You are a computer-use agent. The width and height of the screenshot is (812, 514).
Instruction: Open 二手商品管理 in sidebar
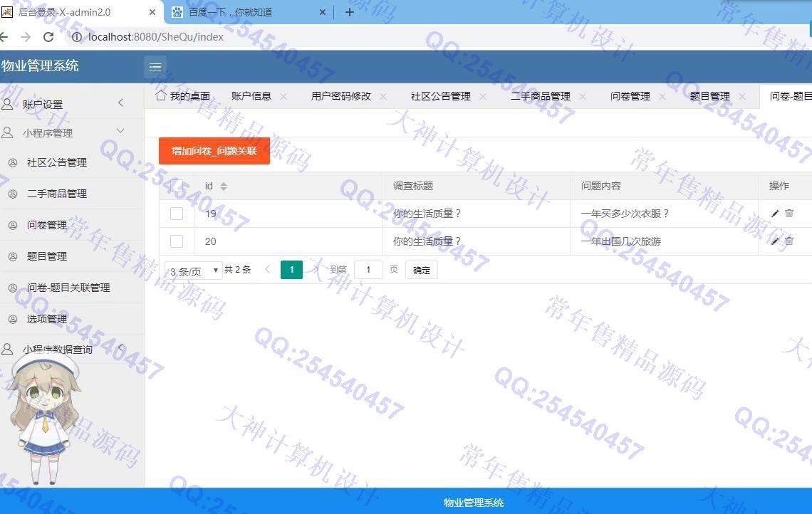click(x=57, y=194)
